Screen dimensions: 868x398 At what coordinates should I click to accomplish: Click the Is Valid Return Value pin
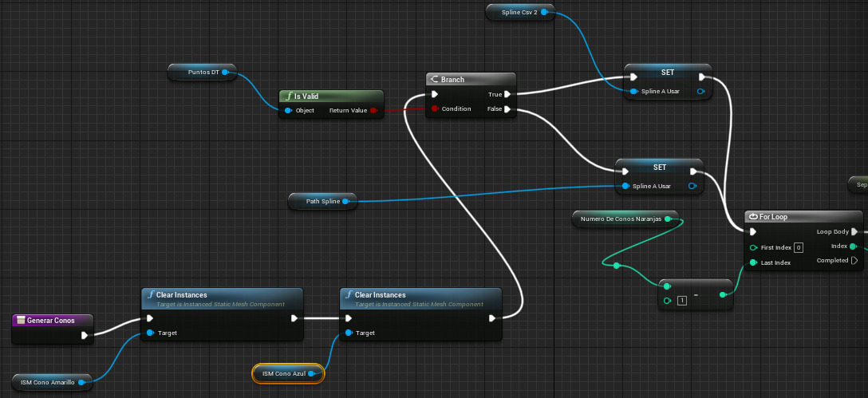(373, 111)
